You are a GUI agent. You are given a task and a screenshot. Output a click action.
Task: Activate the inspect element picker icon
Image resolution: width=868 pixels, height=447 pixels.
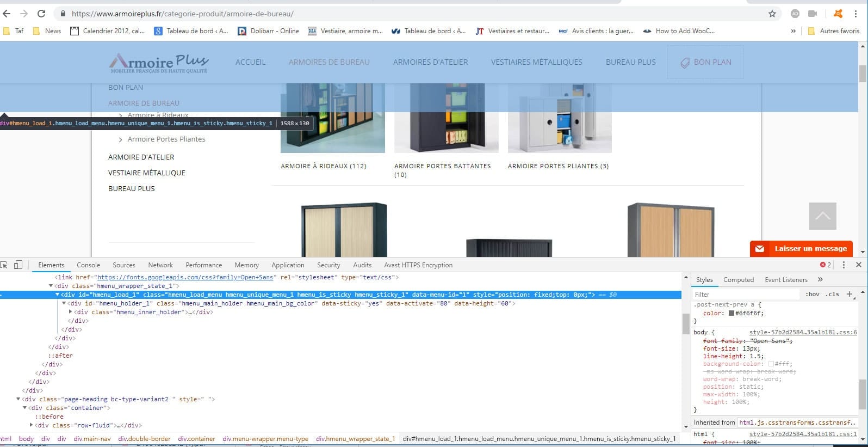[4, 265]
